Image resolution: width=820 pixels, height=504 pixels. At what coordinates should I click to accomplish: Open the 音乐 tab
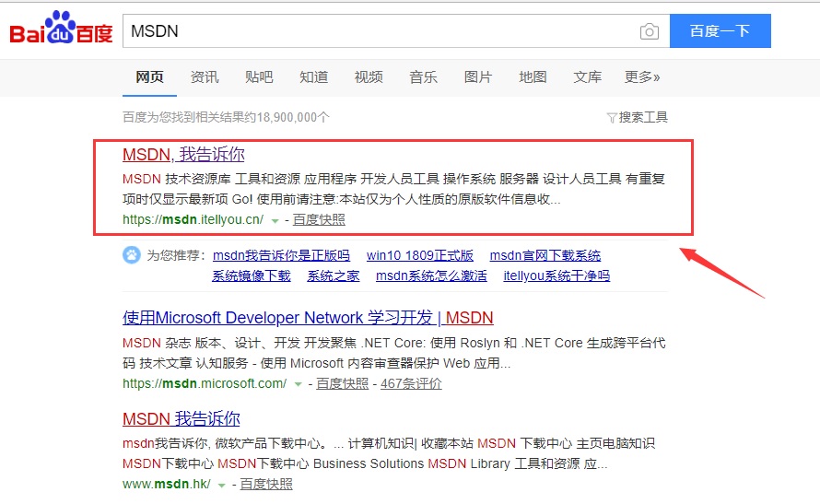pyautogui.click(x=423, y=77)
